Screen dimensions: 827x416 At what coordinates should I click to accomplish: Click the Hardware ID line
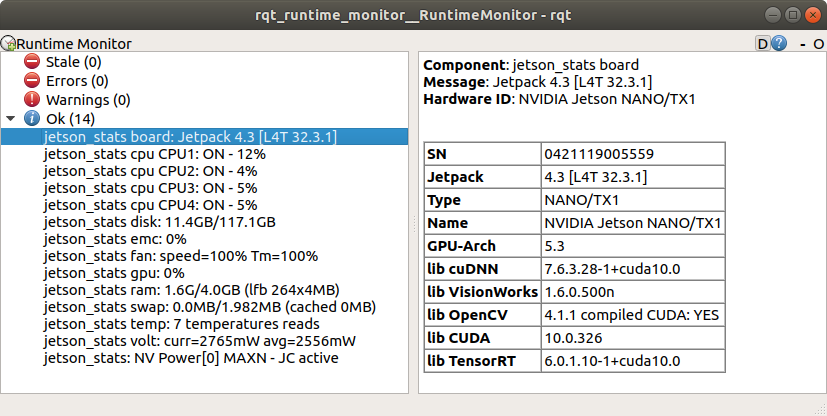pos(560,99)
